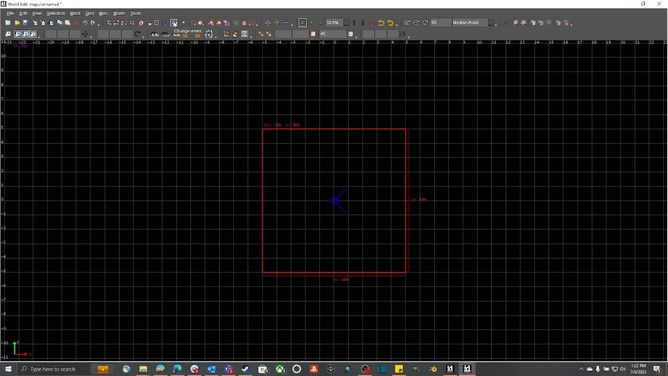This screenshot has height=376, width=668.
Task: Click the first circular rotate icon
Action: [407, 23]
